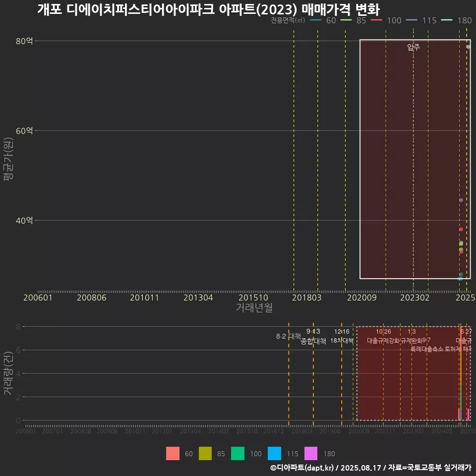Click the 9·13 종합대책 annotation
The width and height of the screenshot is (476, 476).
[x=313, y=336]
